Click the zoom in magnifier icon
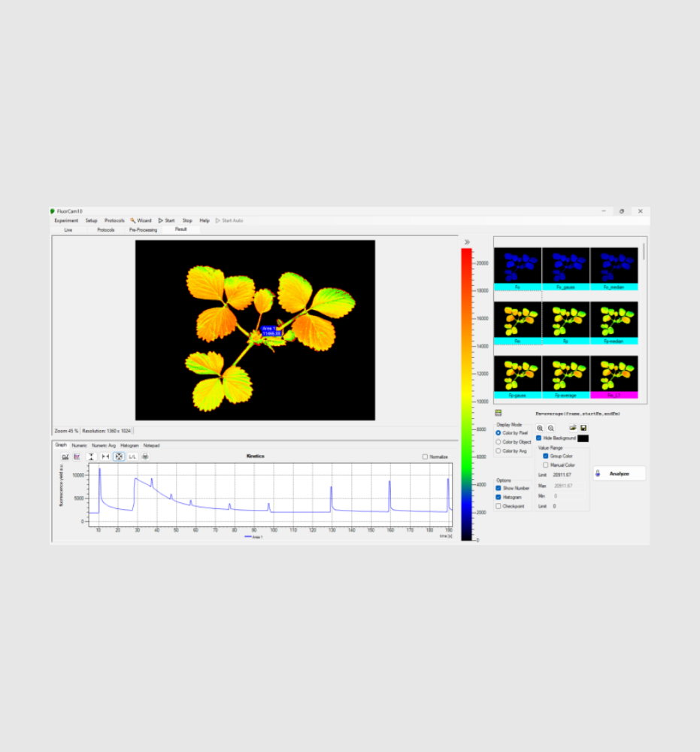 [x=540, y=428]
